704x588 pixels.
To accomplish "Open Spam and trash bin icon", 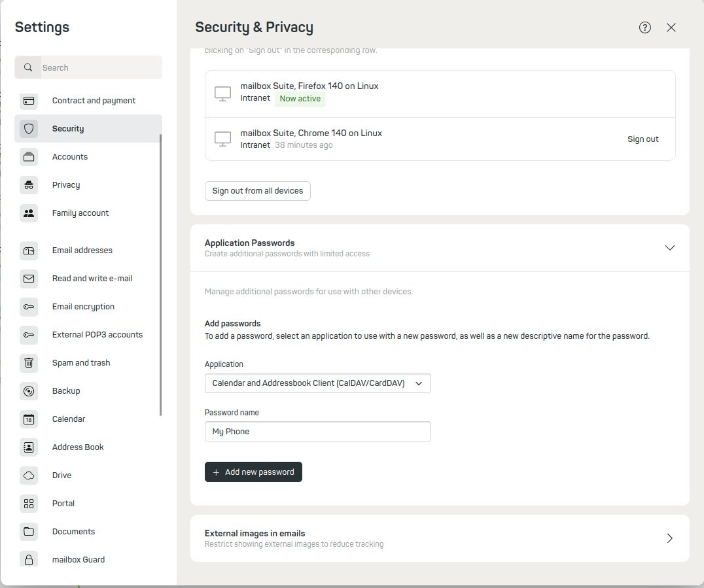I will [29, 363].
